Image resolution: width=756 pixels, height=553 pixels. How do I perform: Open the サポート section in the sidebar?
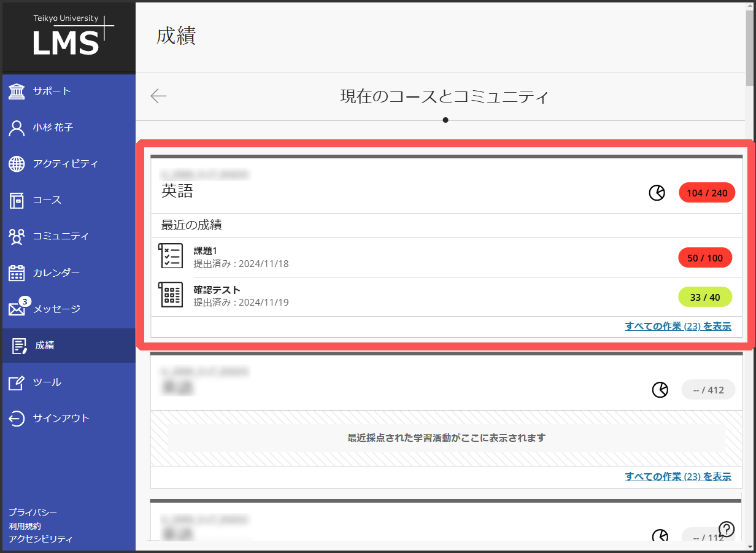click(49, 91)
